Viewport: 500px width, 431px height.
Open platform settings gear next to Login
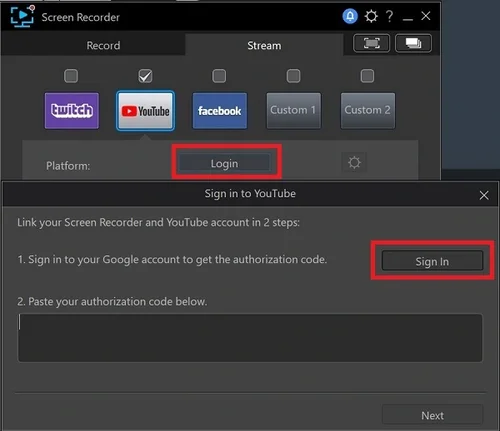click(x=354, y=163)
